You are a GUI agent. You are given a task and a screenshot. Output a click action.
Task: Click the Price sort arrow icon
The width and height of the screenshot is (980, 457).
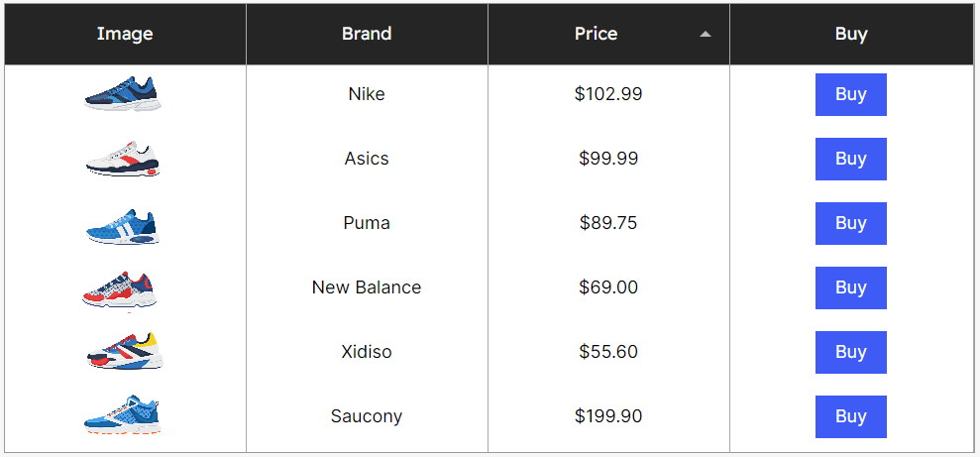(705, 35)
